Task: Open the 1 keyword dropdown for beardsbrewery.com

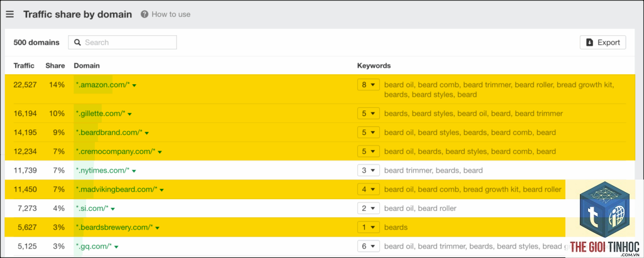Action: click(368, 227)
